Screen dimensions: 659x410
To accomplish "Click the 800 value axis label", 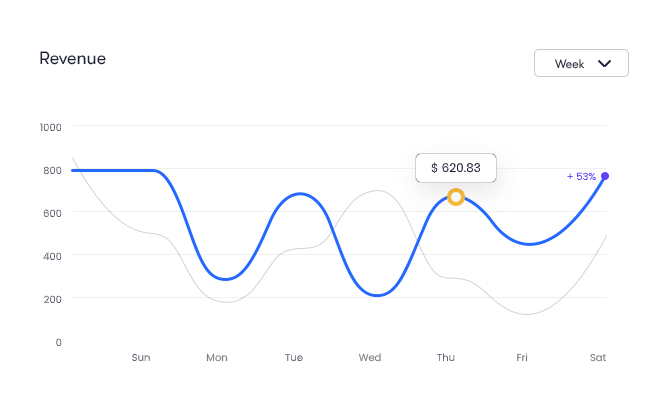I will [x=51, y=170].
